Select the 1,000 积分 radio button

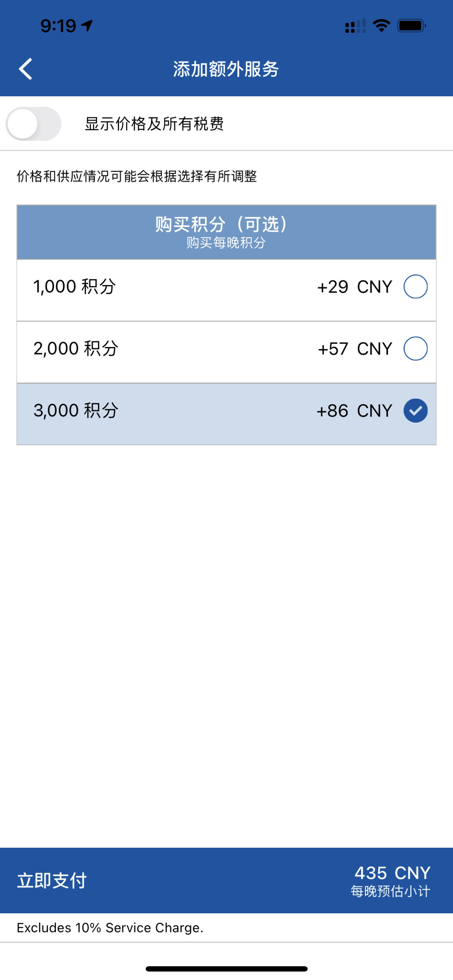click(415, 286)
